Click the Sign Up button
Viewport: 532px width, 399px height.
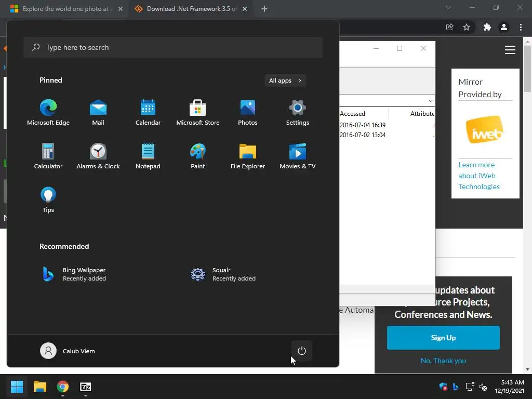[x=443, y=338]
